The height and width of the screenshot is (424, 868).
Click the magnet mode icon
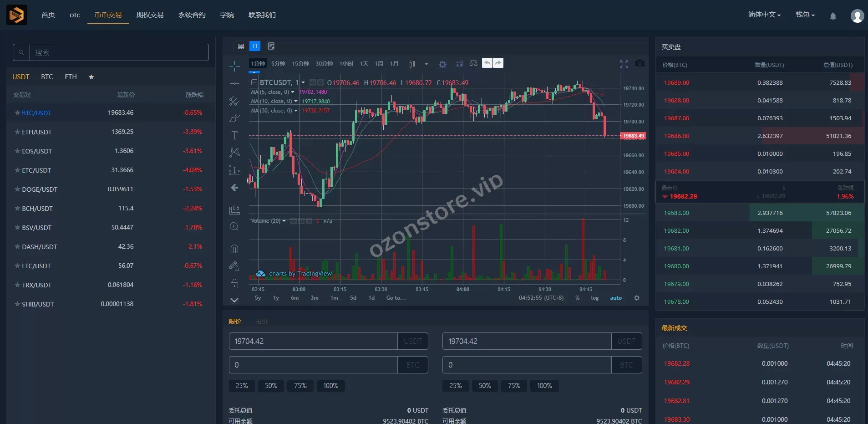point(234,249)
